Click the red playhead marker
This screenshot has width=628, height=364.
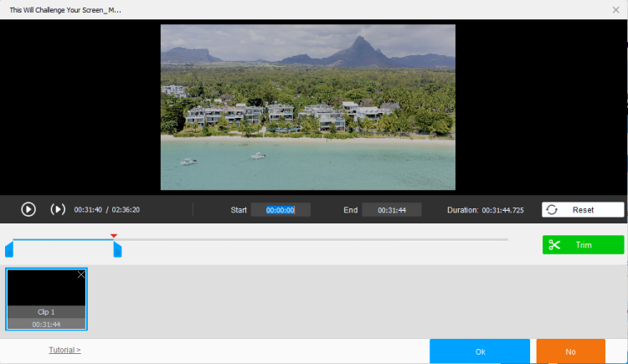114,236
